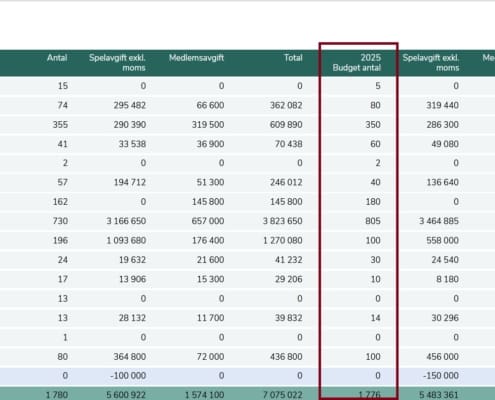Select the grand total 7 075 022

click(x=283, y=395)
